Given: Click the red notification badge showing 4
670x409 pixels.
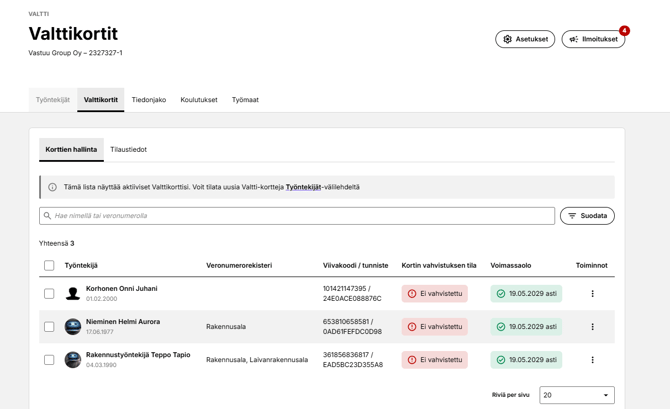Looking at the screenshot, I should pos(624,31).
